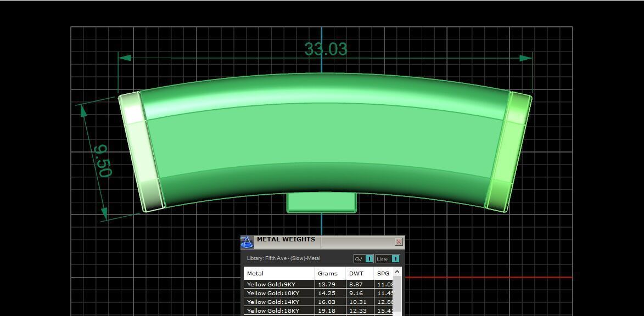This screenshot has width=644, height=316.
Task: Click the 19.18 grams value
Action: point(326,311)
